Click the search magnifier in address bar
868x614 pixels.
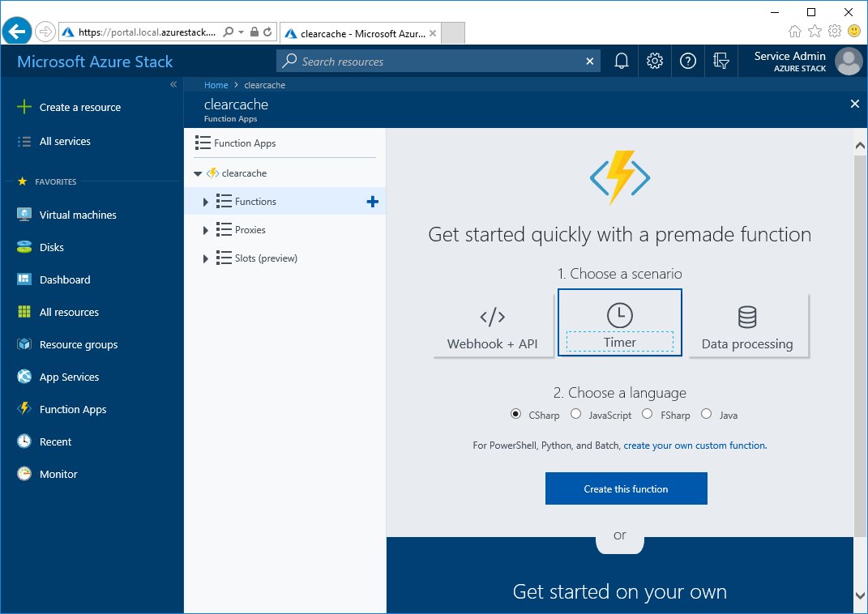pos(228,32)
